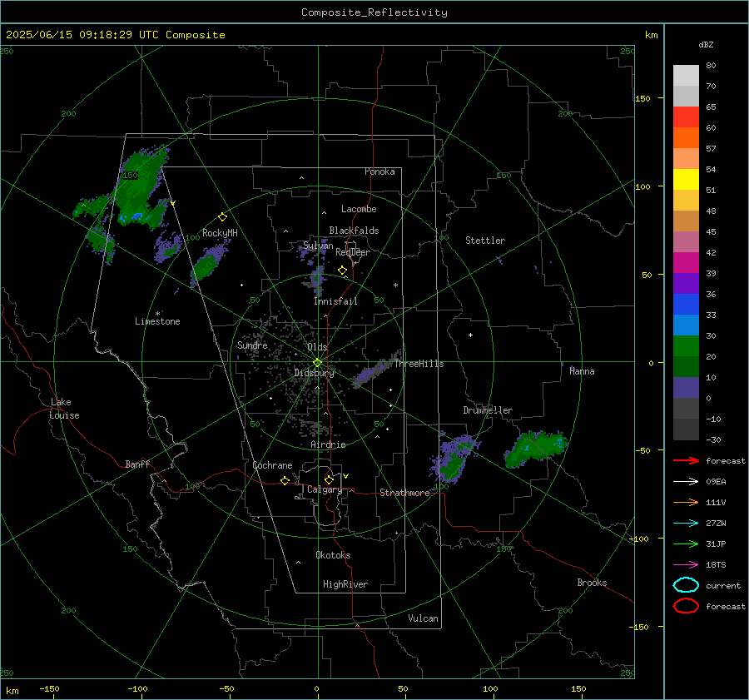The image size is (749, 700).
Task: Pick the orange 57–60 dBZ swatch
Action: (686, 138)
